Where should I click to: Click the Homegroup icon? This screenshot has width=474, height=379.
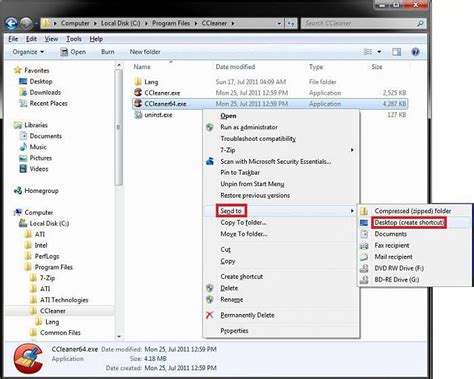[x=18, y=191]
